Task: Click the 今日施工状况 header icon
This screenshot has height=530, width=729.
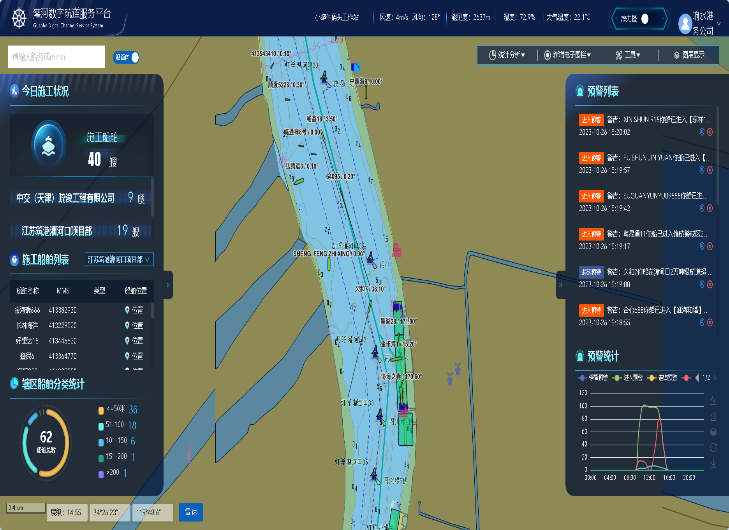Action: tap(15, 91)
